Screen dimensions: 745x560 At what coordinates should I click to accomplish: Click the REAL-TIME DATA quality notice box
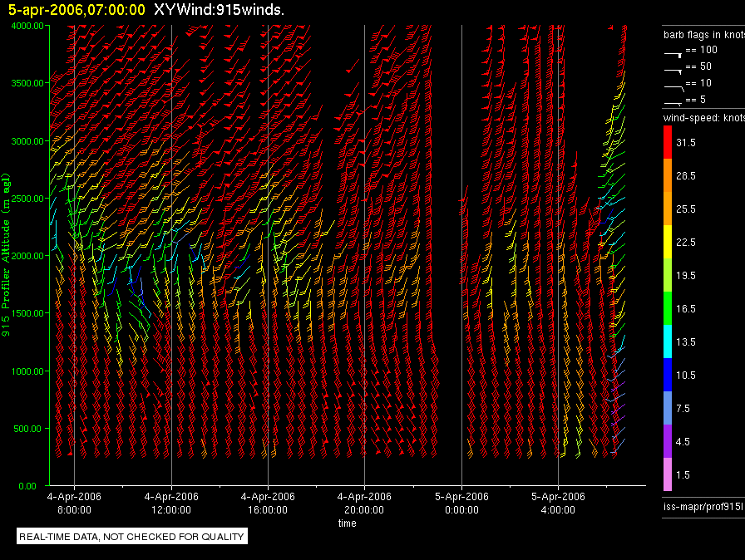click(x=131, y=537)
